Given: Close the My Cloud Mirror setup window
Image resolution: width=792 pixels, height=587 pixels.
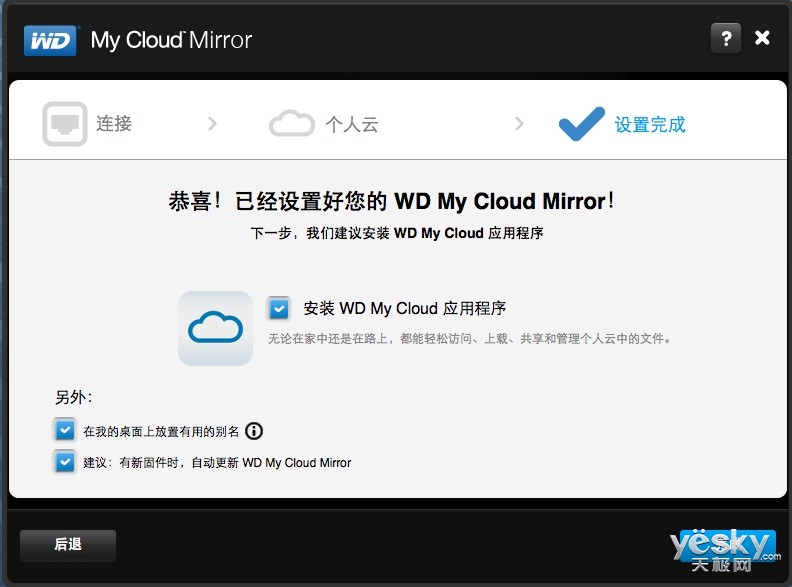Looking at the screenshot, I should pyautogui.click(x=762, y=37).
